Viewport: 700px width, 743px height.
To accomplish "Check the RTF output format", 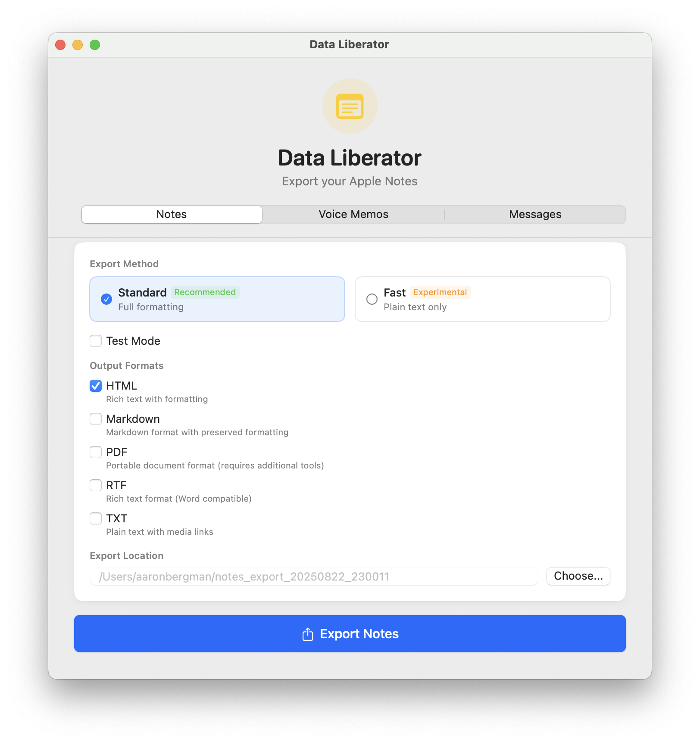I will 96,485.
